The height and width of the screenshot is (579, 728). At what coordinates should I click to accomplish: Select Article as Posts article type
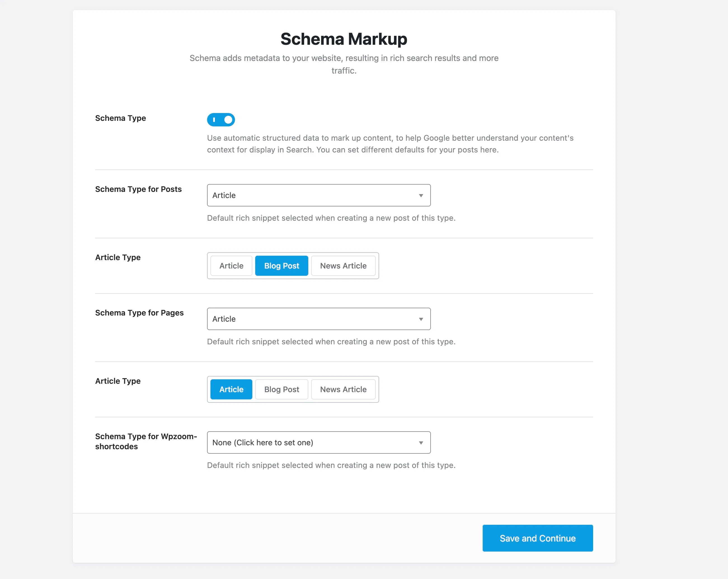[x=231, y=266]
